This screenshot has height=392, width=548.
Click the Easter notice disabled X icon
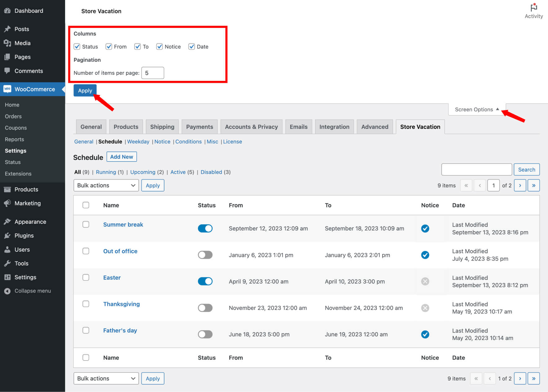(425, 281)
